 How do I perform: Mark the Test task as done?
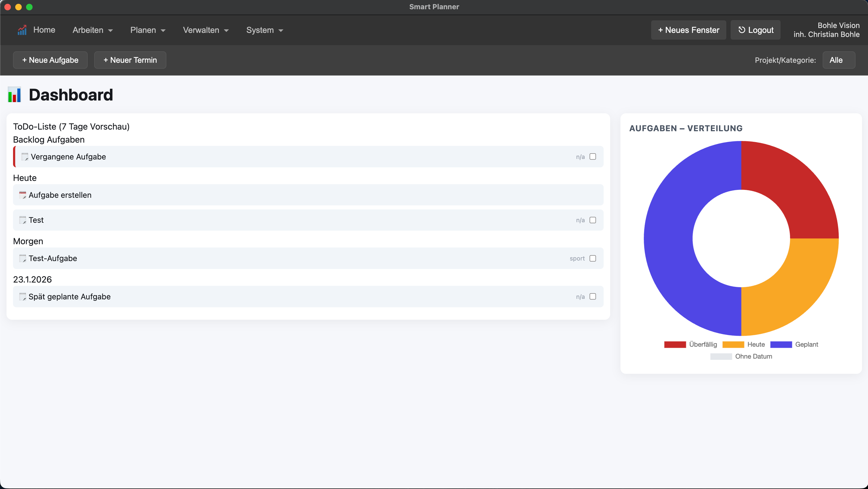click(x=592, y=220)
